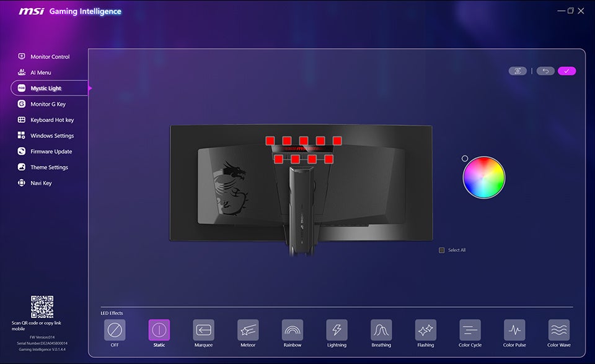Toggle the Static lighting effect
Image resolution: width=595 pixels, height=364 pixels.
click(159, 329)
